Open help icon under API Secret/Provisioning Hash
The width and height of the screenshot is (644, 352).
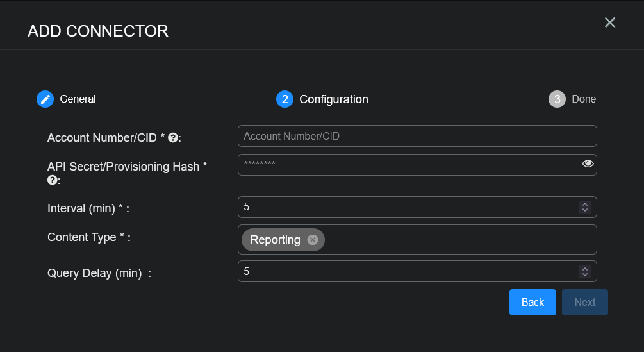pyautogui.click(x=53, y=180)
